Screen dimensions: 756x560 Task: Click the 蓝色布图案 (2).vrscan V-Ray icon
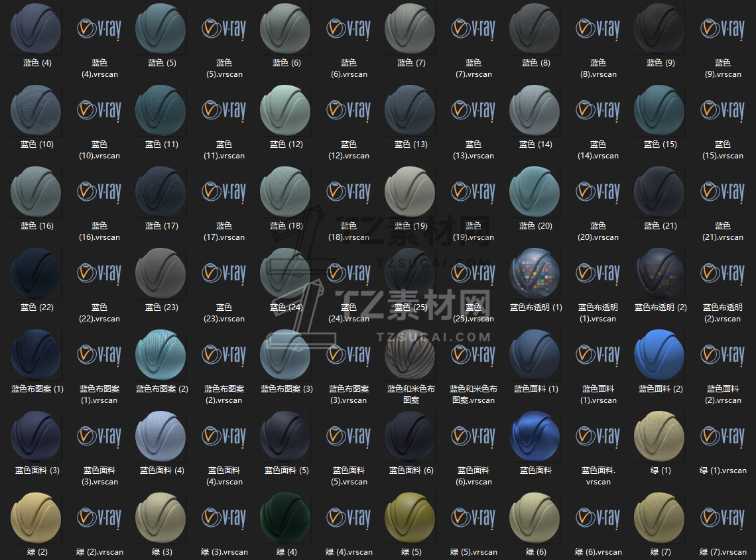pyautogui.click(x=223, y=355)
